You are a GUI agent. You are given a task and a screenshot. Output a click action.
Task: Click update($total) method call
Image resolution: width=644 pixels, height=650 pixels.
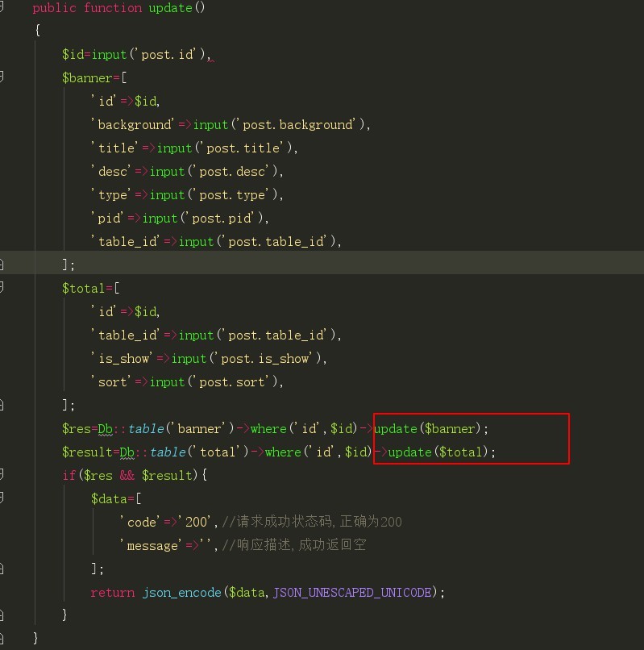[438, 452]
